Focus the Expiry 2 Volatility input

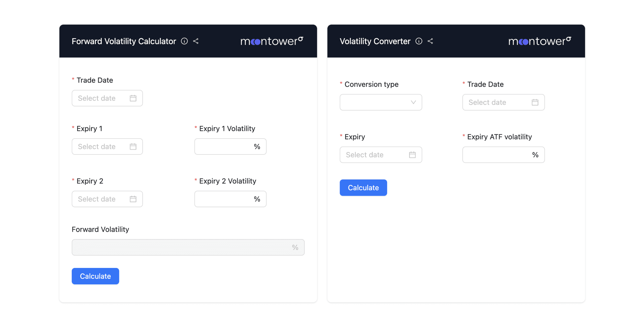(224, 199)
